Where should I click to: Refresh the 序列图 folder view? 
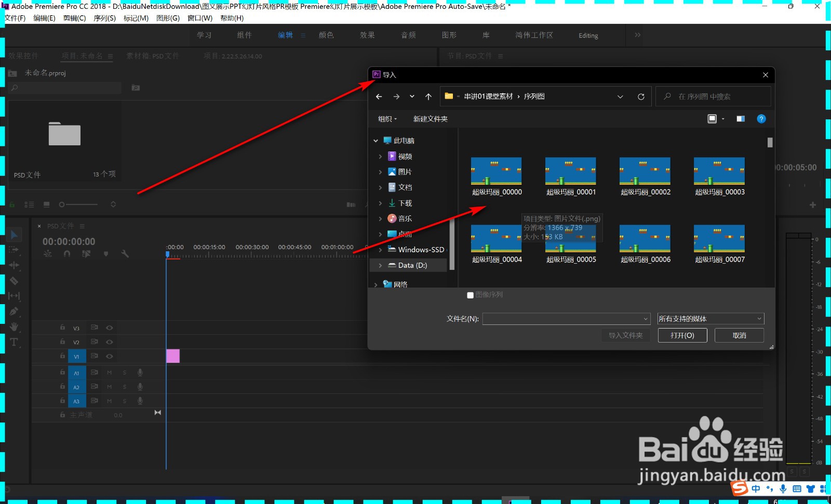pyautogui.click(x=641, y=97)
